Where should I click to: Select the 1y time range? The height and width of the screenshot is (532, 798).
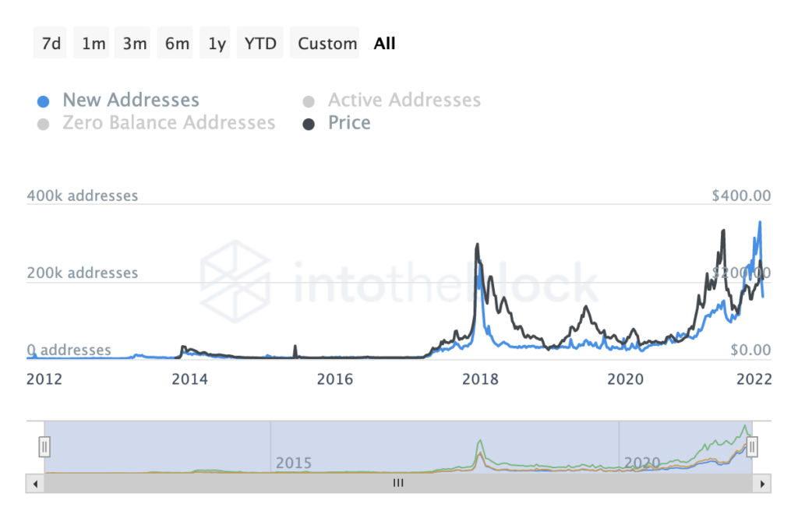pos(215,44)
